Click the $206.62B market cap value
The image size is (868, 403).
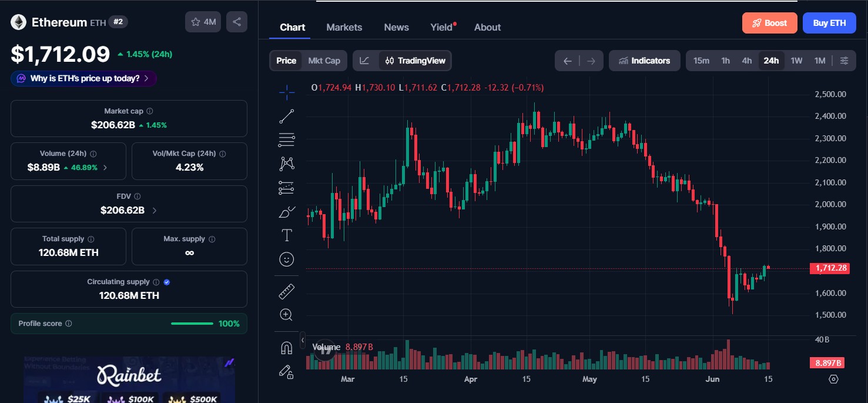(113, 125)
